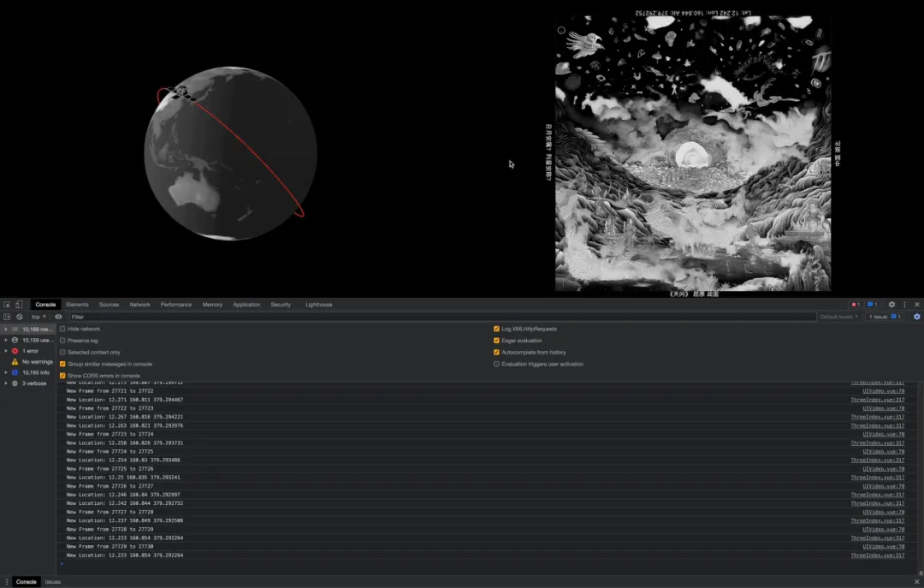Create a live expression via eye icon
This screenshot has width=924, height=588.
[x=58, y=317]
